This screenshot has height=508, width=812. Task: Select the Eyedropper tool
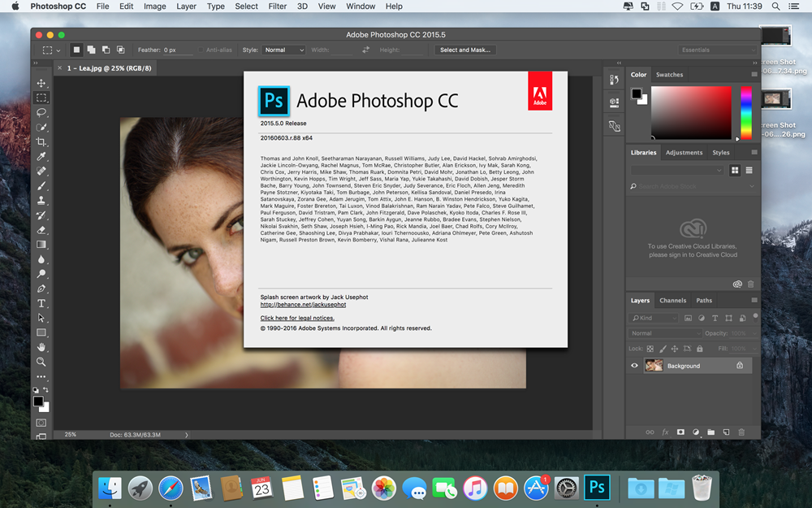coord(41,156)
